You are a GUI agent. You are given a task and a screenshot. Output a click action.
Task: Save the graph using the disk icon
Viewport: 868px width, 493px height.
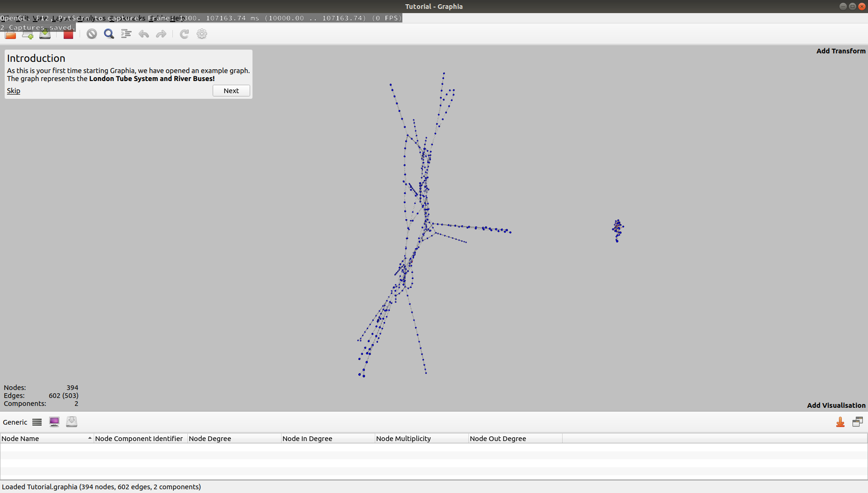(x=45, y=34)
